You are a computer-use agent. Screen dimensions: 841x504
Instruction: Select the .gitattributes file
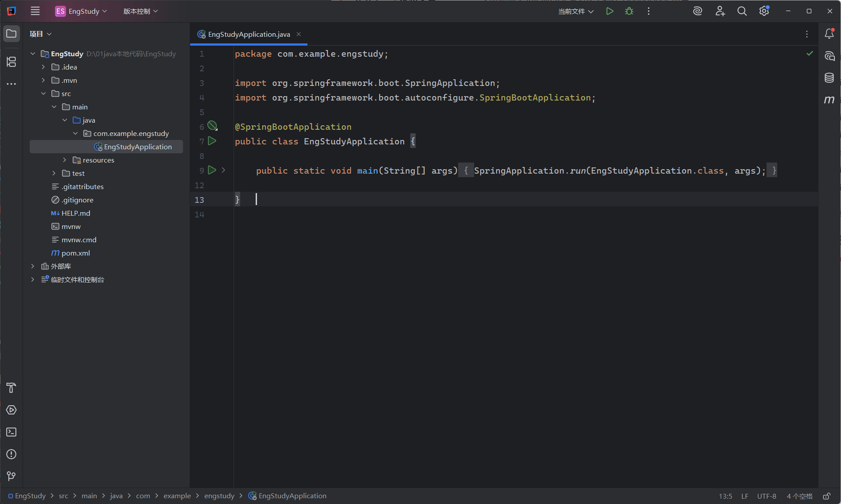(x=78, y=186)
